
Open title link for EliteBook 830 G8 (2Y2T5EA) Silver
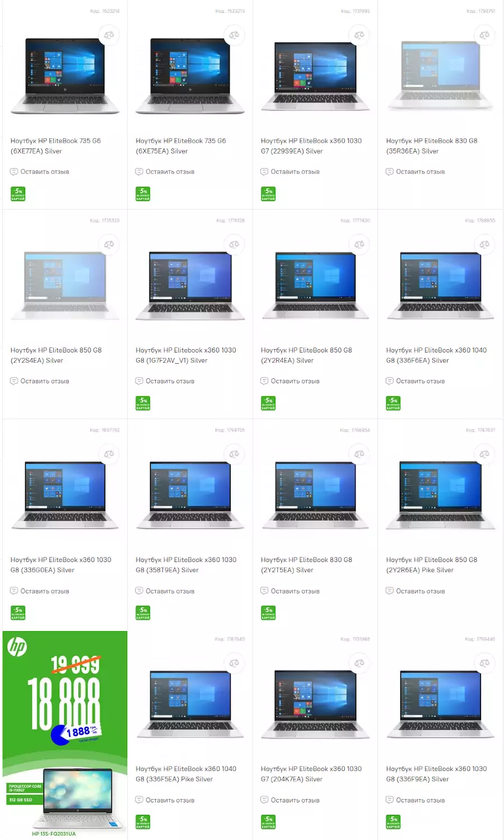[x=306, y=565]
